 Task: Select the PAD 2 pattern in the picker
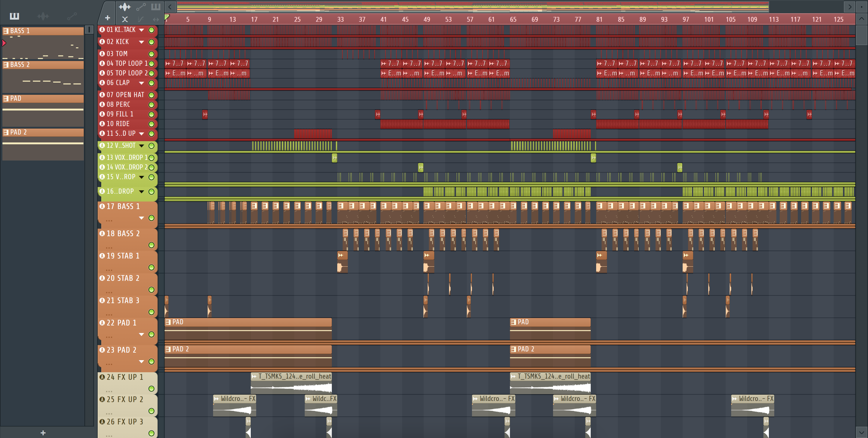coord(43,144)
